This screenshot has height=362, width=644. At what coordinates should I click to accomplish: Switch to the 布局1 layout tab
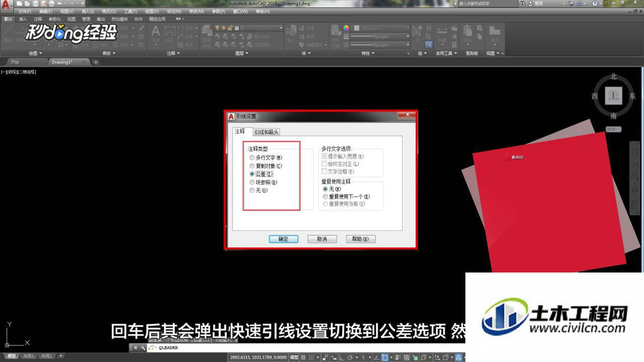pos(29,356)
